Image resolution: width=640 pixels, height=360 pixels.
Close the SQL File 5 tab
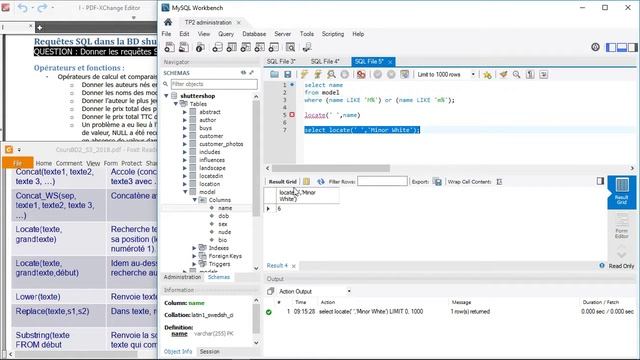pyautogui.click(x=390, y=62)
